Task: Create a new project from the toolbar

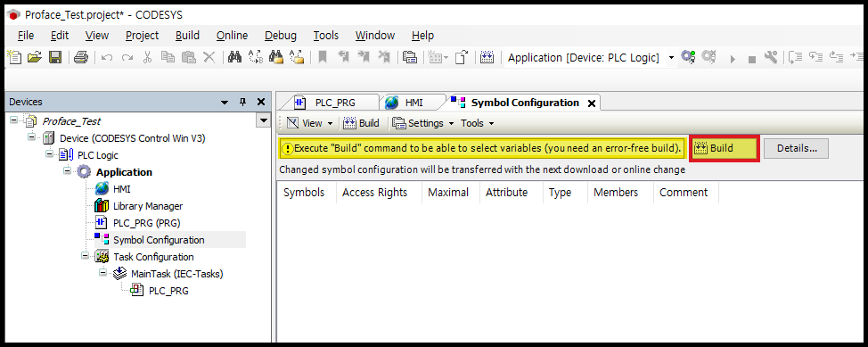Action: (14, 57)
